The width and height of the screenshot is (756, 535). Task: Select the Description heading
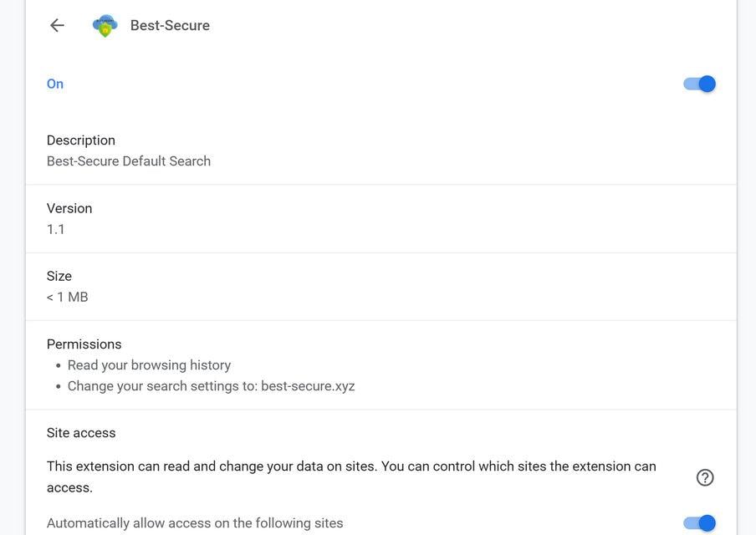tap(81, 140)
